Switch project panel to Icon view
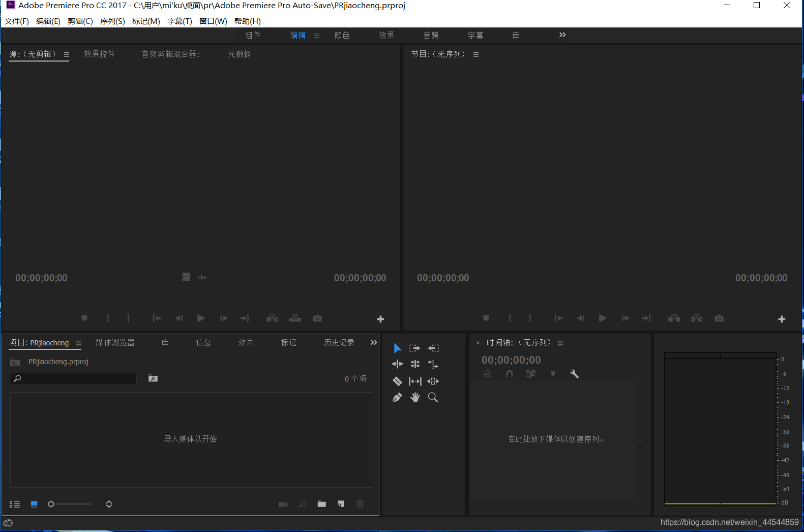The width and height of the screenshot is (804, 532). [34, 504]
